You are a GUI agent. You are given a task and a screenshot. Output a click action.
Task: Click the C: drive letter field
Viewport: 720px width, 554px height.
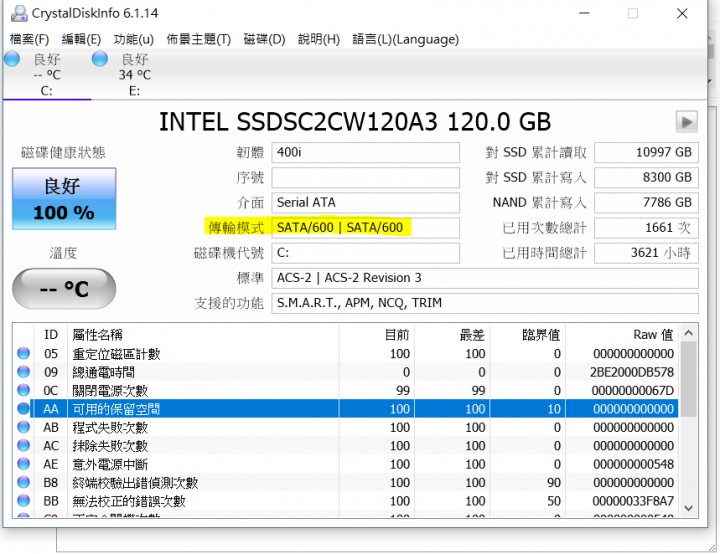(x=366, y=253)
